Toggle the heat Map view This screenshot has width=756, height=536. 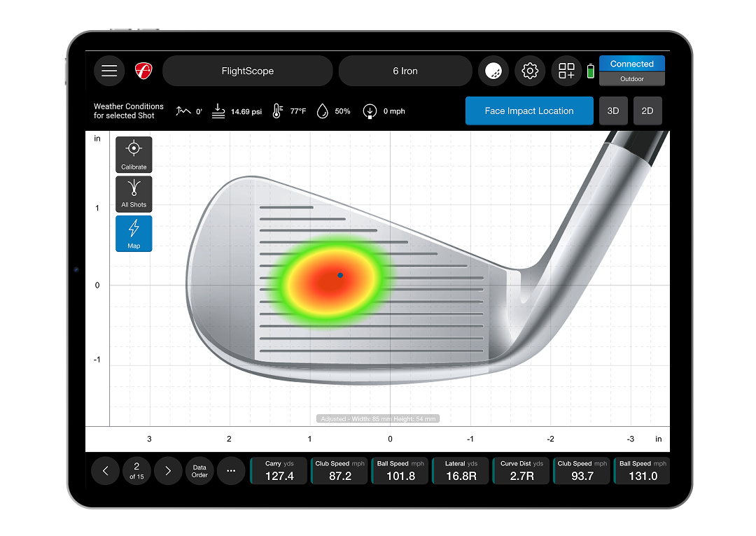tap(134, 233)
